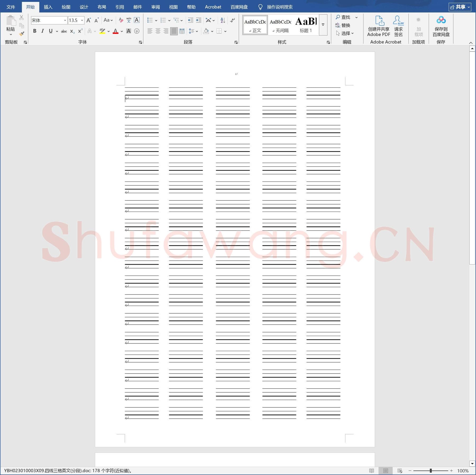Toggle strikethrough formatting
This screenshot has height=475, width=476.
[x=64, y=31]
